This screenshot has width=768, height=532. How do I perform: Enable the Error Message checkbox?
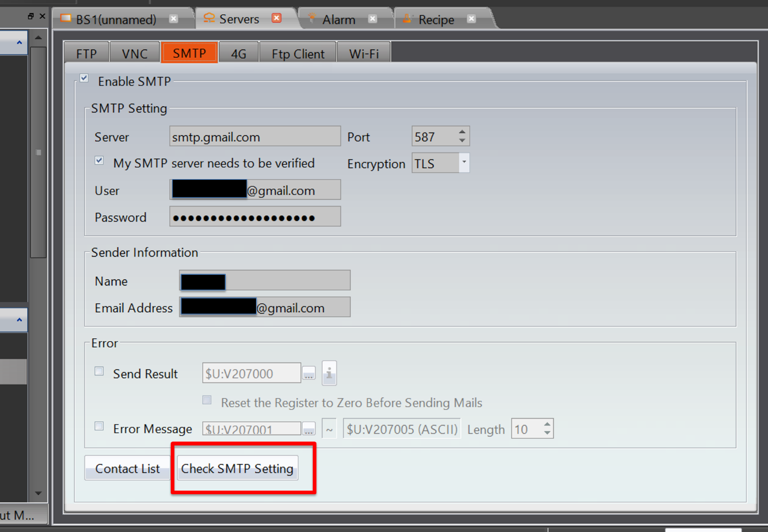(x=99, y=426)
